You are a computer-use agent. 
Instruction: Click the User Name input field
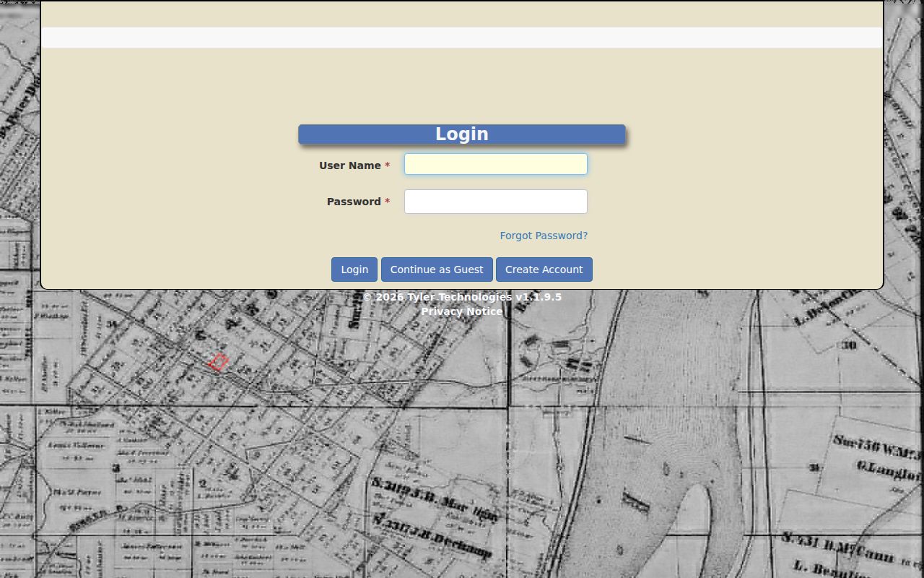pos(496,164)
